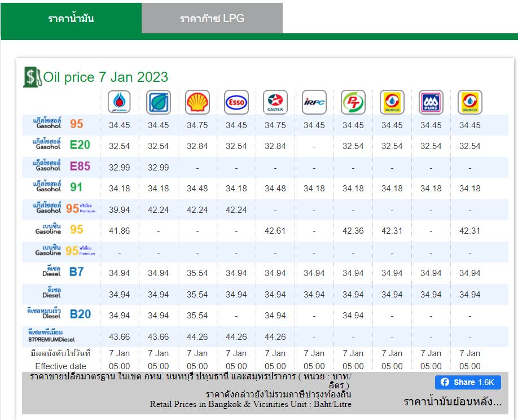Click the Facebook Share 1.6K button
The image size is (518, 420).
pyautogui.click(x=468, y=382)
